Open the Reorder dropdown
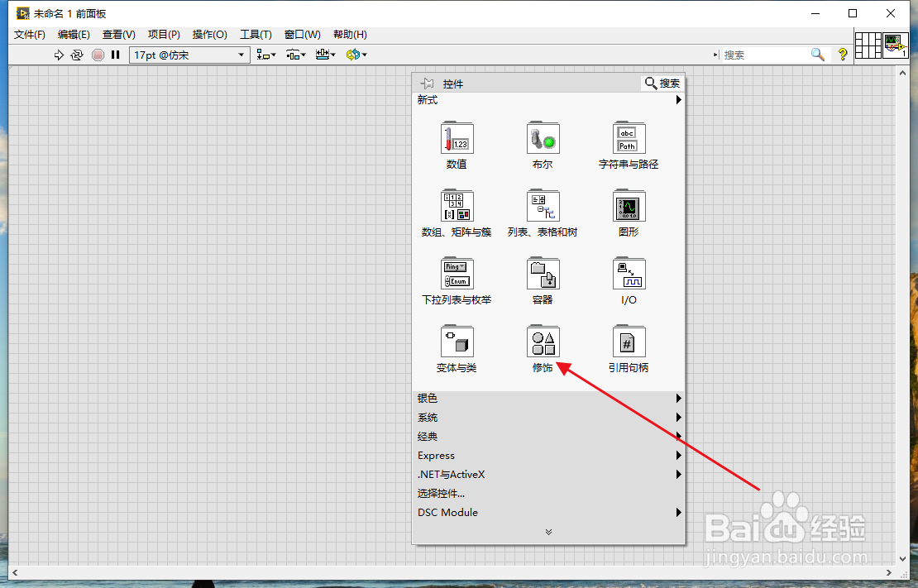This screenshot has width=918, height=588. tap(356, 55)
